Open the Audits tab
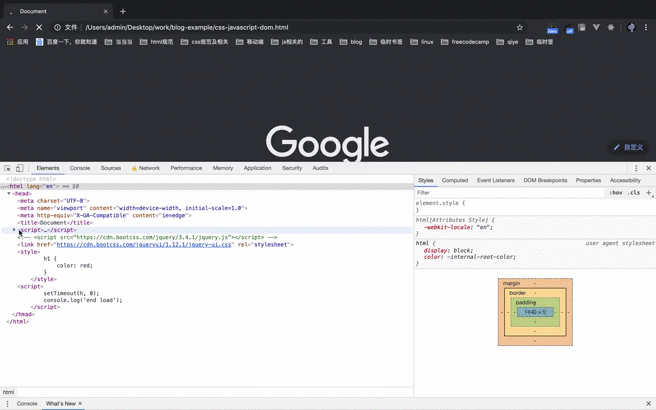The width and height of the screenshot is (656, 410). click(x=320, y=168)
